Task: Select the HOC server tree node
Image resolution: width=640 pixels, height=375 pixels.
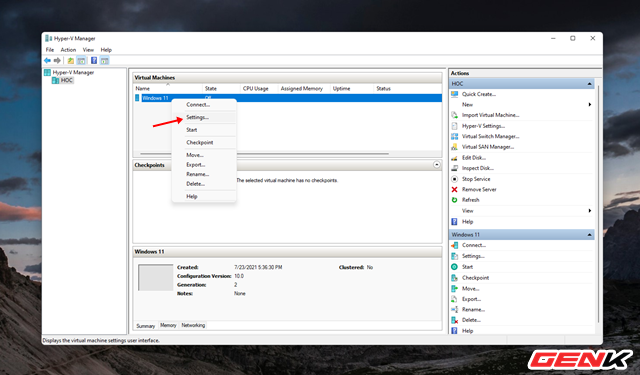Action: point(67,80)
